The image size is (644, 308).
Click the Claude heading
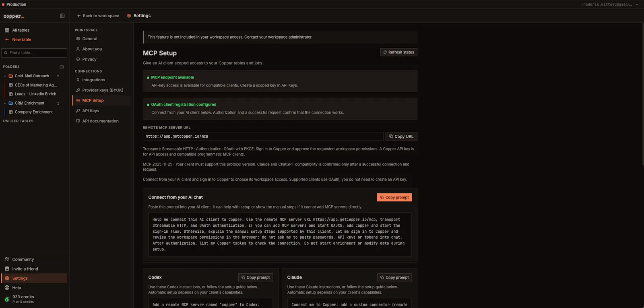pos(295,277)
